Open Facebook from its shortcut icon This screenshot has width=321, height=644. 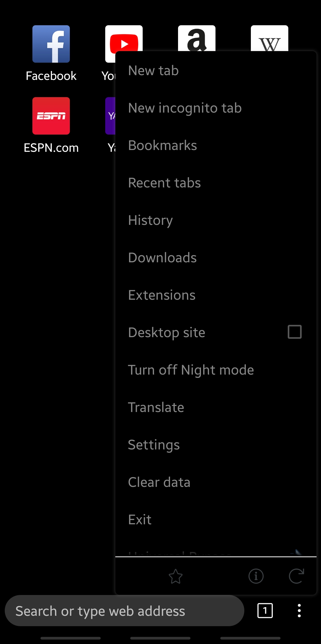point(51,43)
